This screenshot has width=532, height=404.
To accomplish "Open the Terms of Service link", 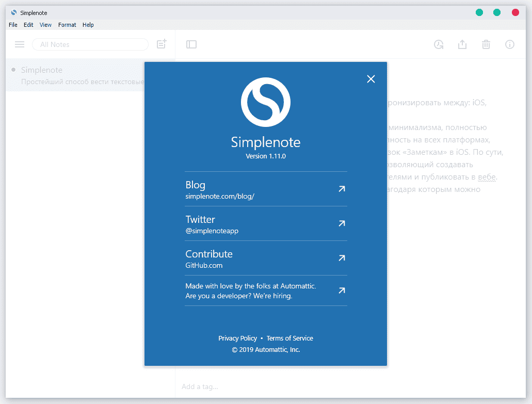I will pos(290,338).
